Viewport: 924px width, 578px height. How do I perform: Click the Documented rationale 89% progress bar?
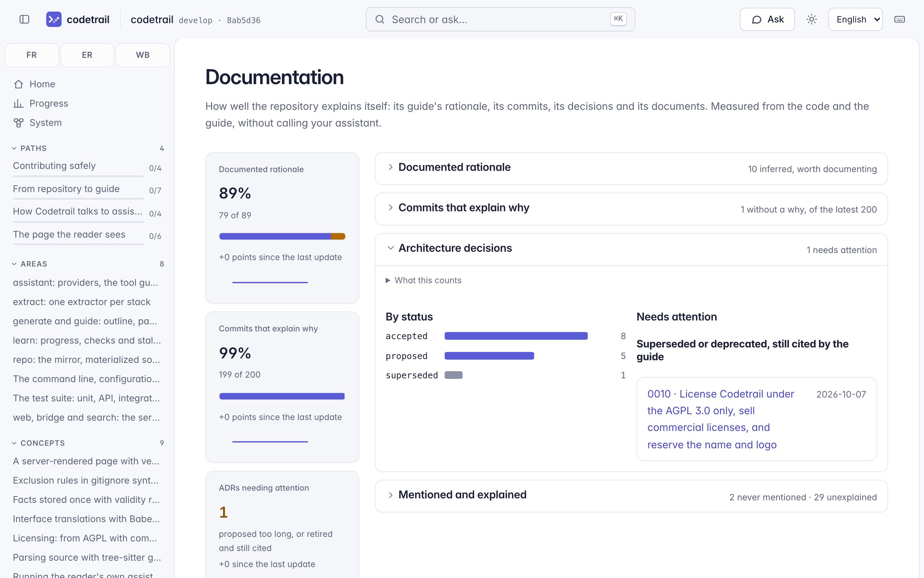282,236
